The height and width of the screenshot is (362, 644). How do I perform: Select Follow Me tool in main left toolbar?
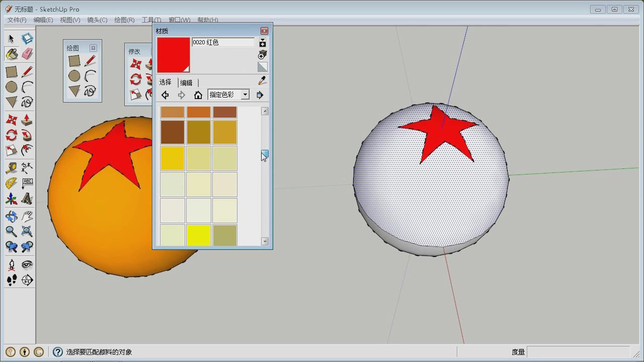27,135
